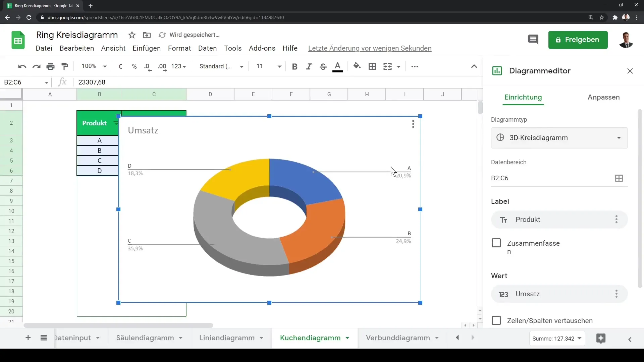
Task: Switch to Verbunddiagramm sheet tab
Action: (x=398, y=338)
